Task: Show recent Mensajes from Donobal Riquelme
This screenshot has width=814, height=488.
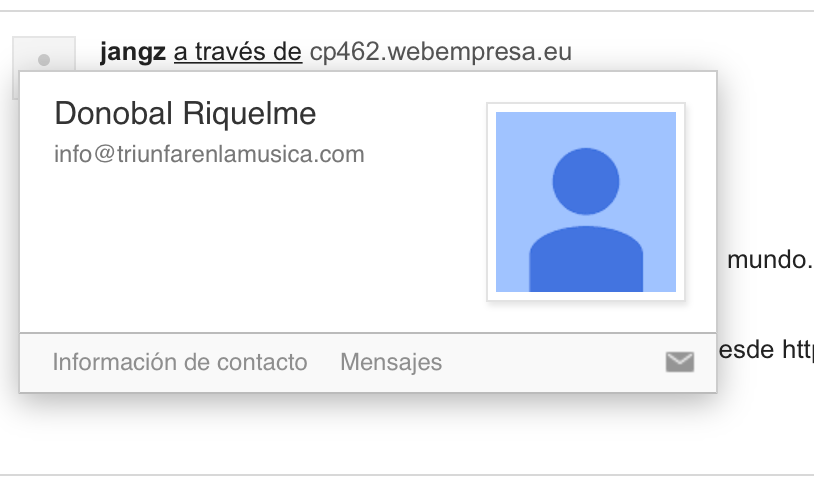Action: (391, 362)
